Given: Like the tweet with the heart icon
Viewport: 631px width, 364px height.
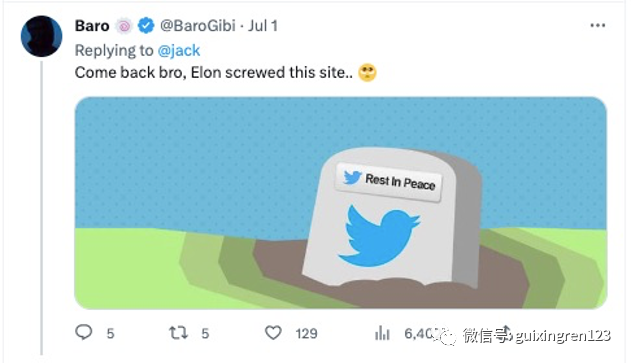Looking at the screenshot, I should pos(273,333).
